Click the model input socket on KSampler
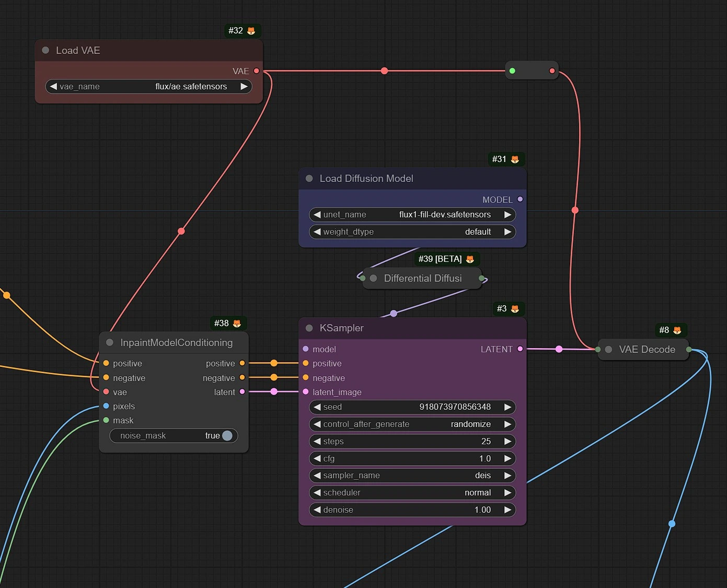The width and height of the screenshot is (727, 588). point(306,349)
